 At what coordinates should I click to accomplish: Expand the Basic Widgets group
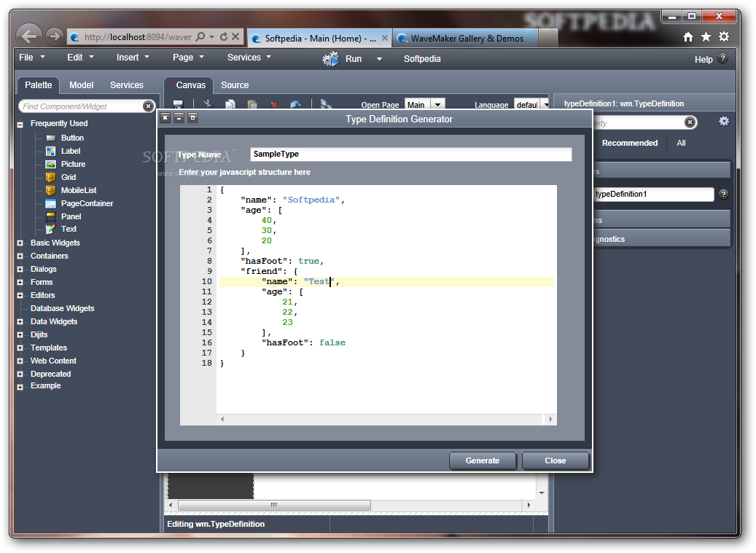tap(20, 243)
